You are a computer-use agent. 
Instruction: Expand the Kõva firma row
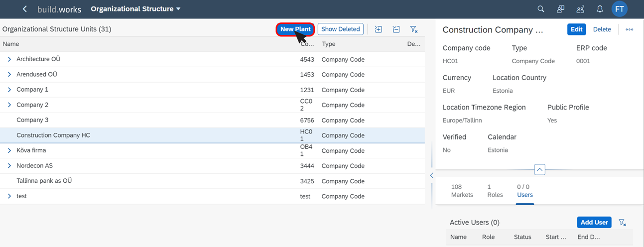pyautogui.click(x=9, y=150)
